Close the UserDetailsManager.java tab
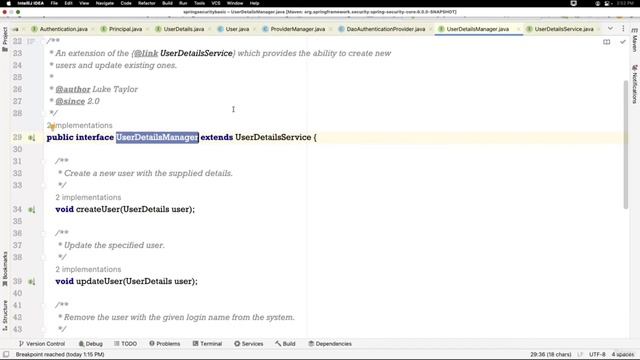Screen dimensions: 640x360 tap(518, 29)
